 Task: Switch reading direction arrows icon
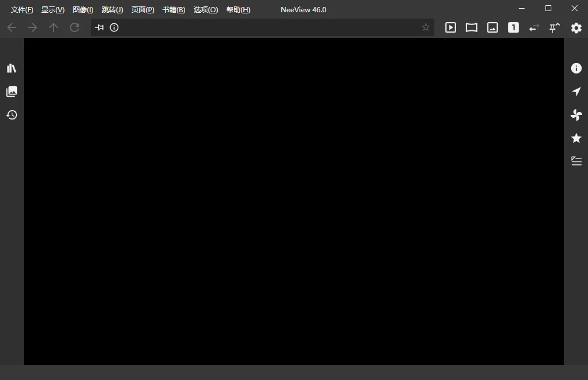[534, 27]
